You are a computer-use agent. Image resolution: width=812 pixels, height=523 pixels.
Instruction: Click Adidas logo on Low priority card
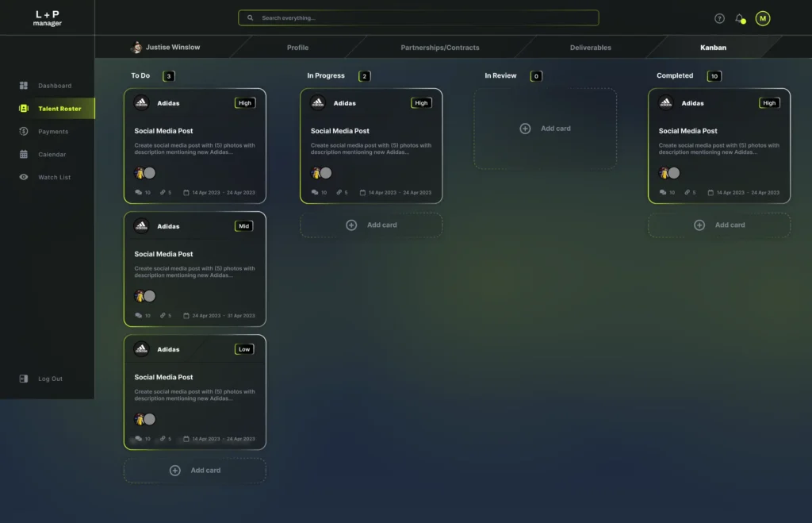click(x=141, y=349)
